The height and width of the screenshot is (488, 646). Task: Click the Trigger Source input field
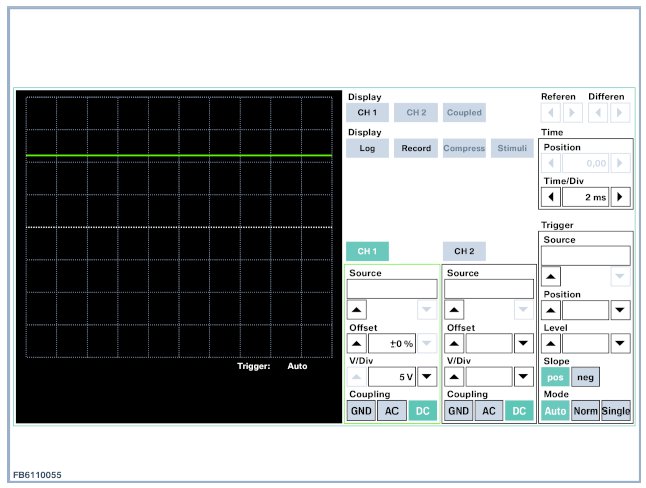tap(586, 255)
